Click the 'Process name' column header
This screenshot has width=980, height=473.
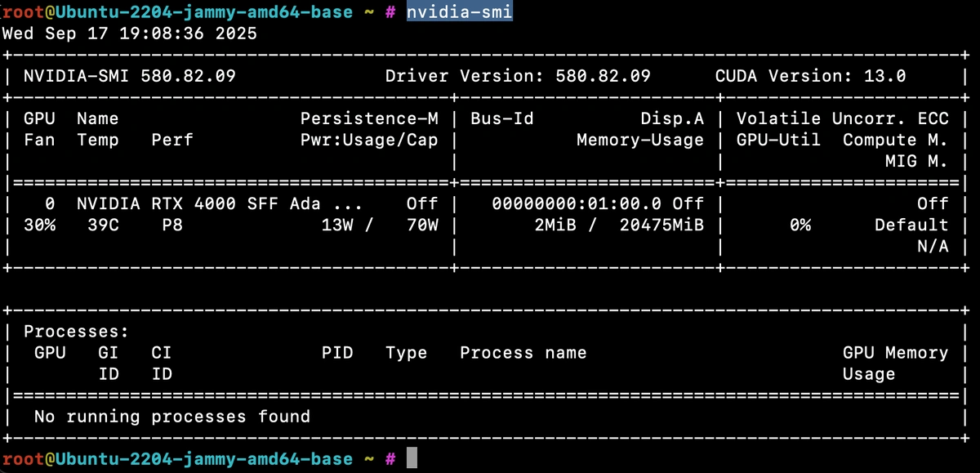pos(523,352)
